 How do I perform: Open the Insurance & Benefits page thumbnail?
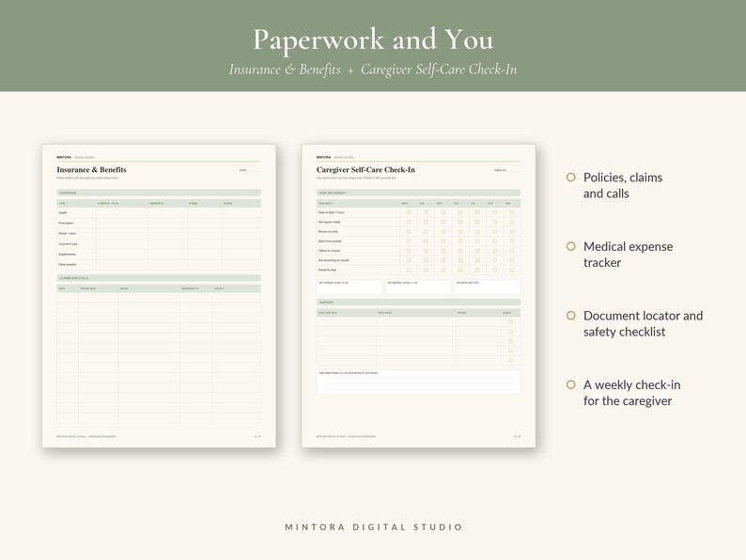point(159,296)
